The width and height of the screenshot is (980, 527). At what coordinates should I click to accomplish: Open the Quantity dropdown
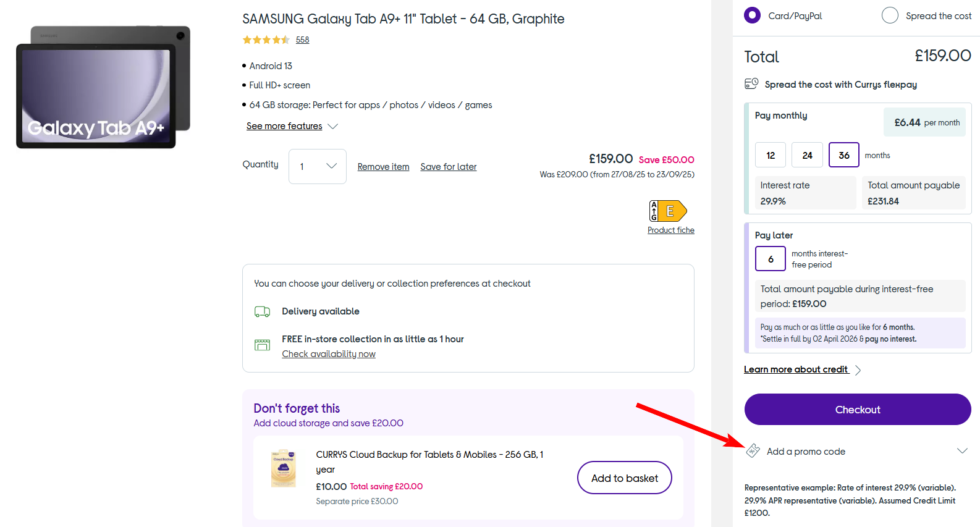[317, 166]
